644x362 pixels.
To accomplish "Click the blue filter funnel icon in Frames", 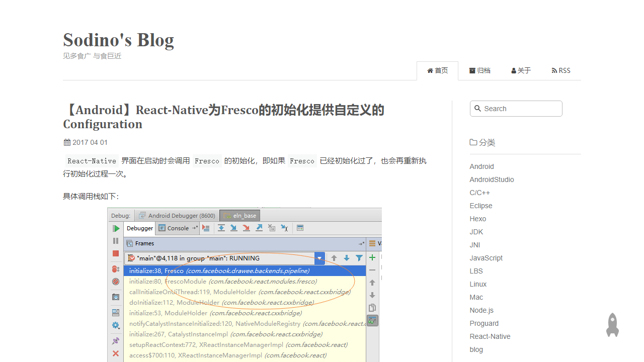I will pos(359,258).
